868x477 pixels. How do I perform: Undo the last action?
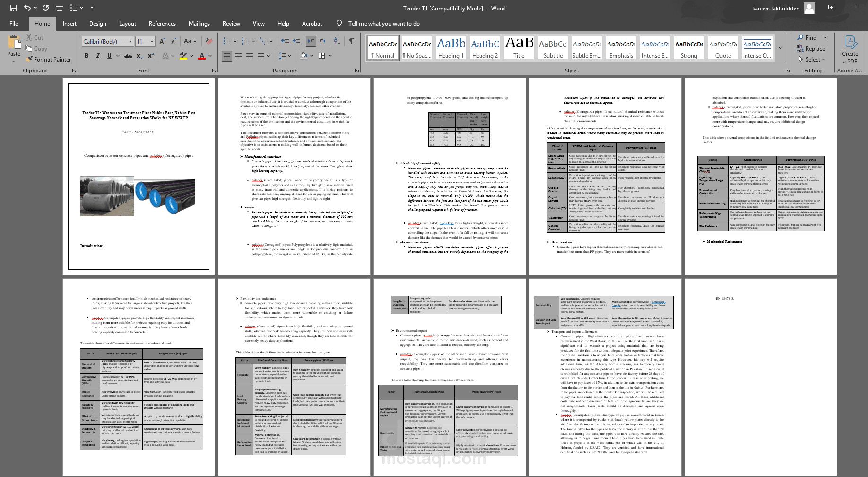[x=27, y=8]
